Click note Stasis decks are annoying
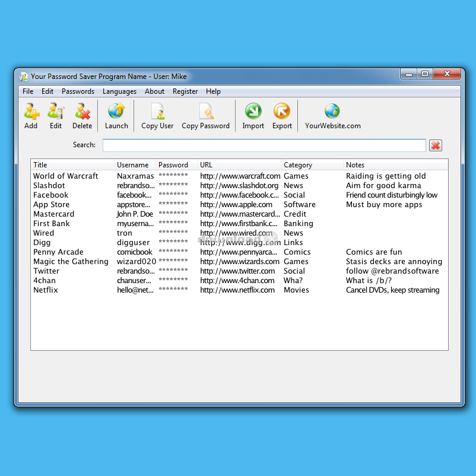 pyautogui.click(x=394, y=261)
